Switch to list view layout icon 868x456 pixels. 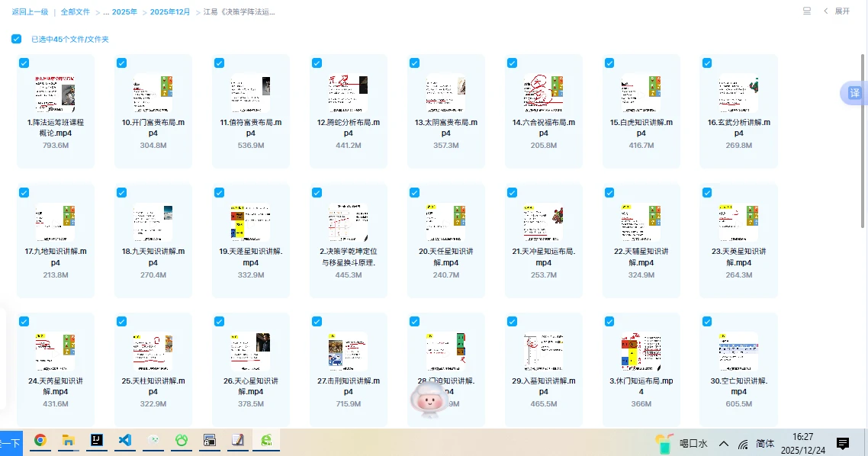click(807, 11)
